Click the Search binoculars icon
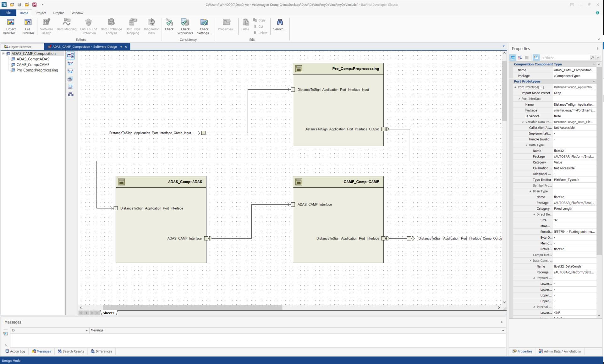The height and width of the screenshot is (364, 604). point(279,22)
